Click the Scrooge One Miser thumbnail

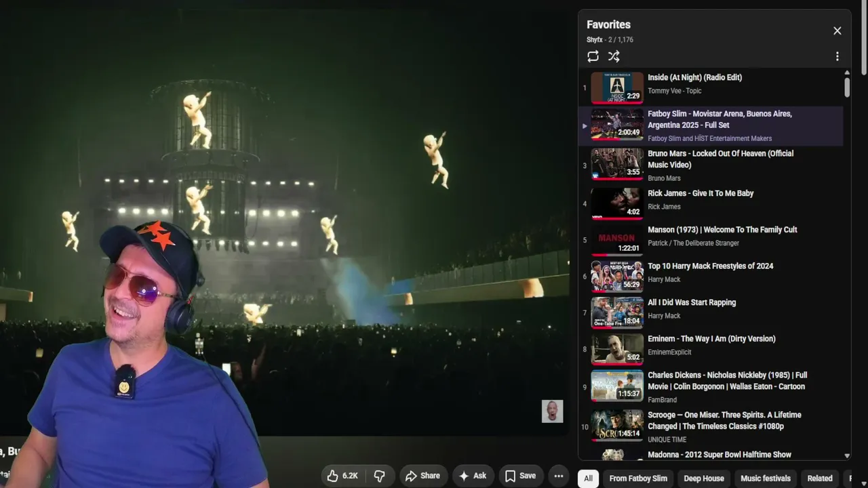click(617, 426)
